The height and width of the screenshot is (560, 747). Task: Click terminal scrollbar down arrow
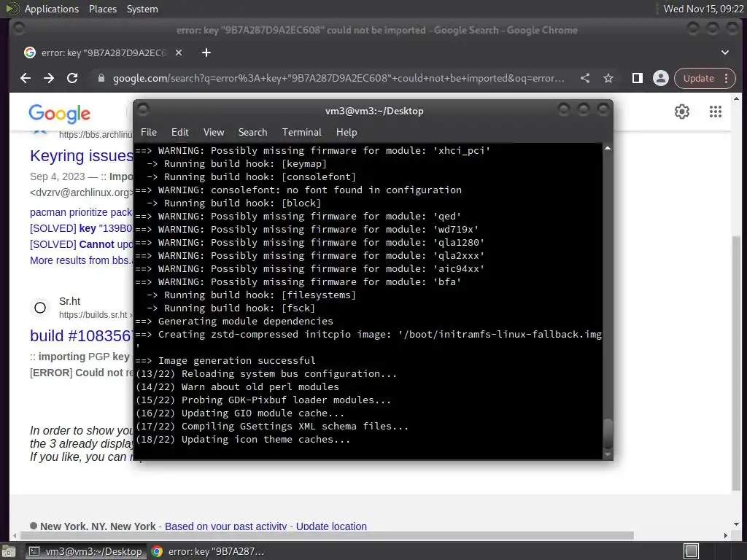click(x=608, y=455)
